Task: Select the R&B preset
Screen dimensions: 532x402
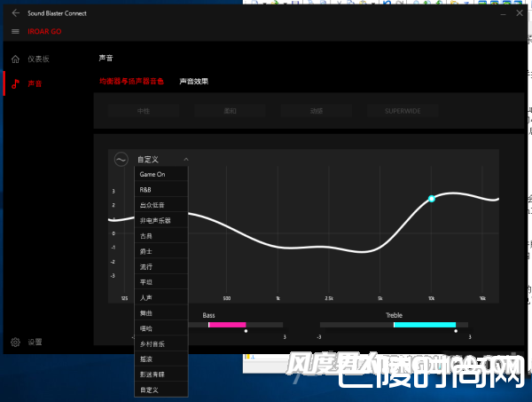Action: tap(161, 190)
